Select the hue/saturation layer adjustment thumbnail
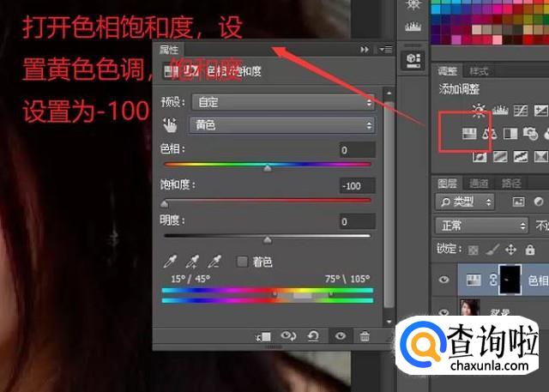This screenshot has height=392, width=549. pyautogui.click(x=474, y=280)
